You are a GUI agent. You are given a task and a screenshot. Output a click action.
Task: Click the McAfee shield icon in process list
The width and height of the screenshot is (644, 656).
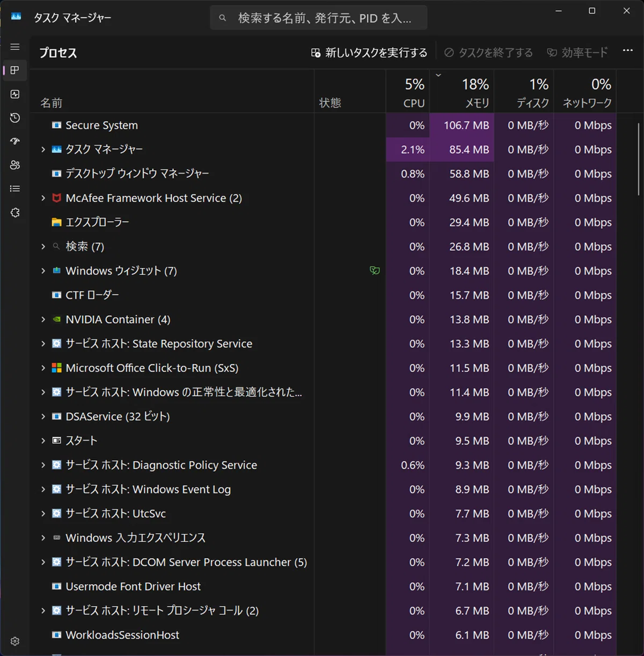pos(56,198)
